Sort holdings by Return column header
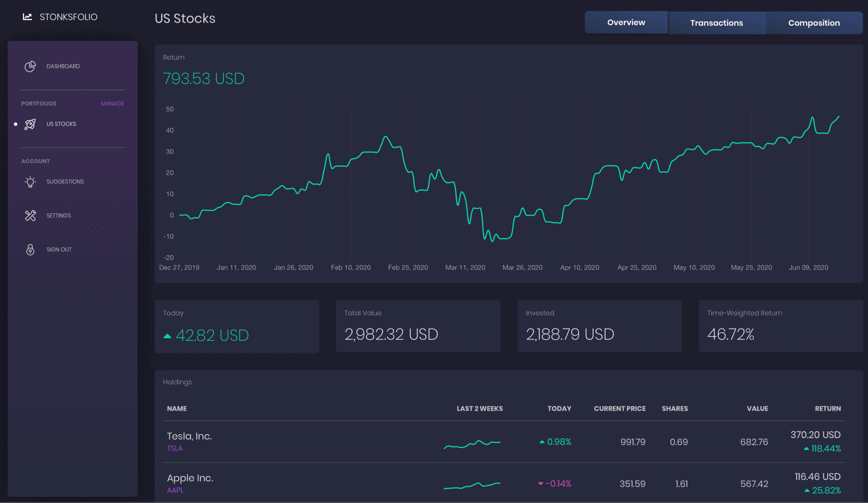 pyautogui.click(x=828, y=408)
